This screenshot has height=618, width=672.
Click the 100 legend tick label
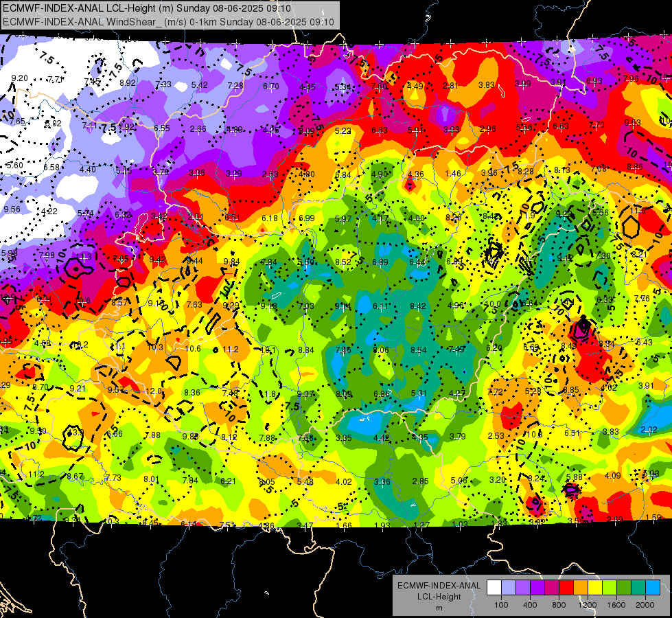(501, 605)
